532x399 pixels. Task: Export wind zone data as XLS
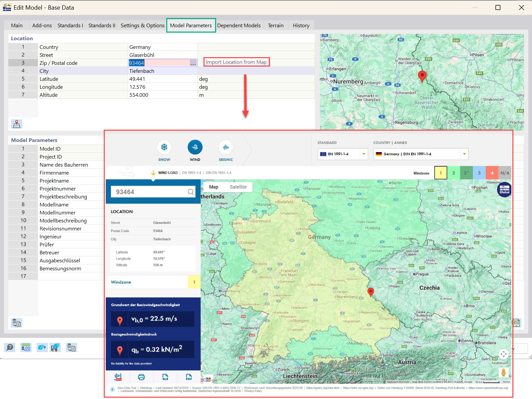tap(165, 377)
